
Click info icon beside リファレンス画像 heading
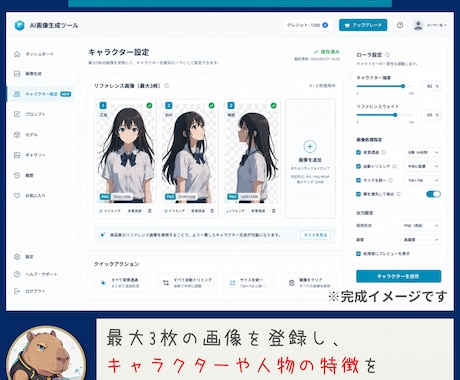point(167,86)
